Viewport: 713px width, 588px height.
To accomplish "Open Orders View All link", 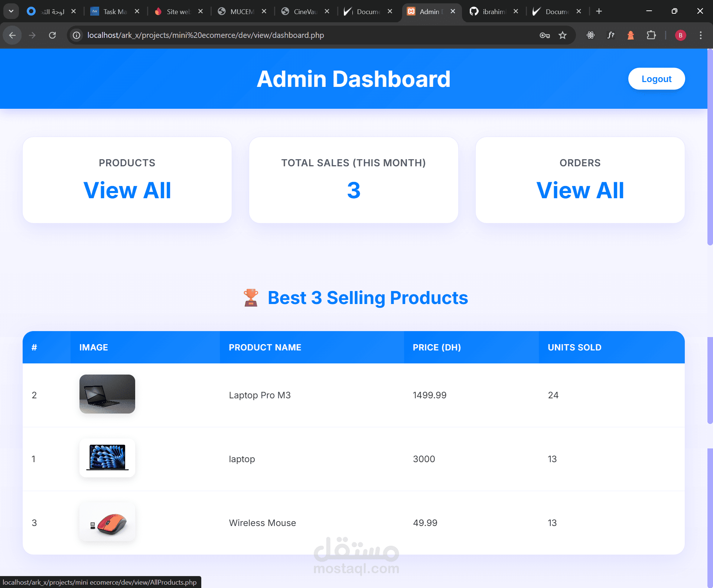I will click(x=580, y=190).
